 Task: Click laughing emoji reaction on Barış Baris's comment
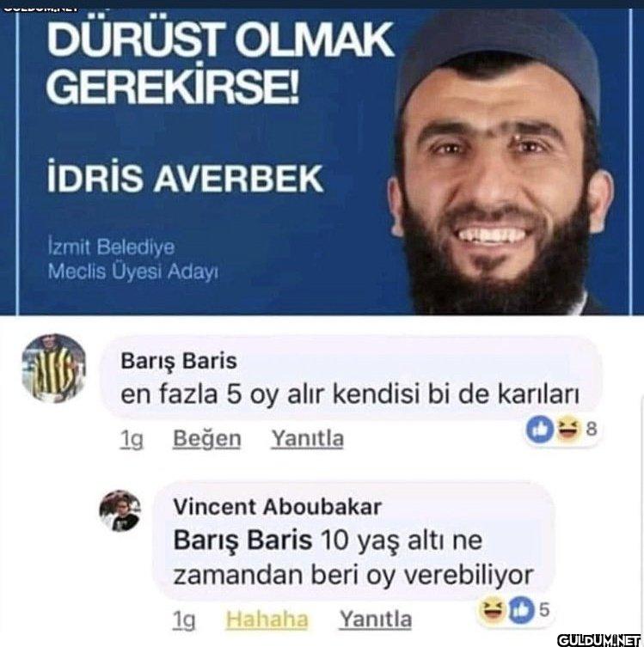tap(567, 429)
